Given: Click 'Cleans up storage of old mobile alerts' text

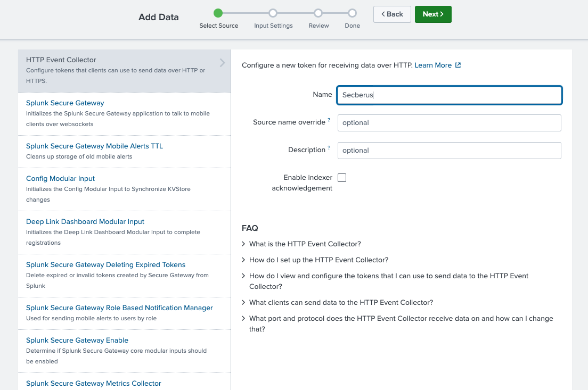Looking at the screenshot, I should pos(79,156).
